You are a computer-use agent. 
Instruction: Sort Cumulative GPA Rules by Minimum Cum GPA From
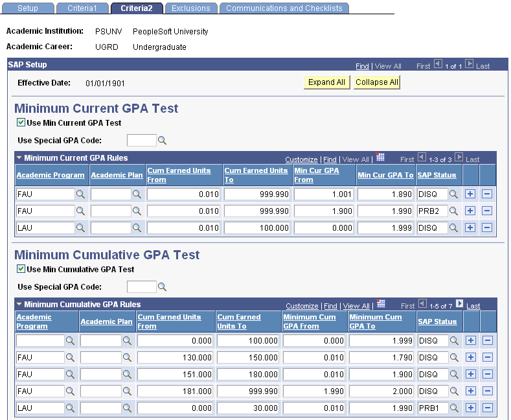[310, 321]
